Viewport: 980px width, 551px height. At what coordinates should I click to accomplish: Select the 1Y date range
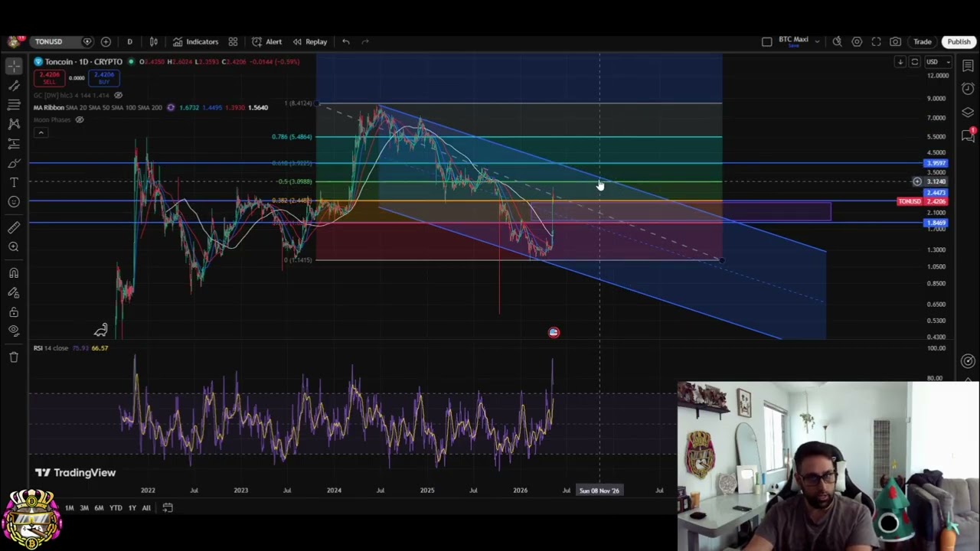click(132, 507)
